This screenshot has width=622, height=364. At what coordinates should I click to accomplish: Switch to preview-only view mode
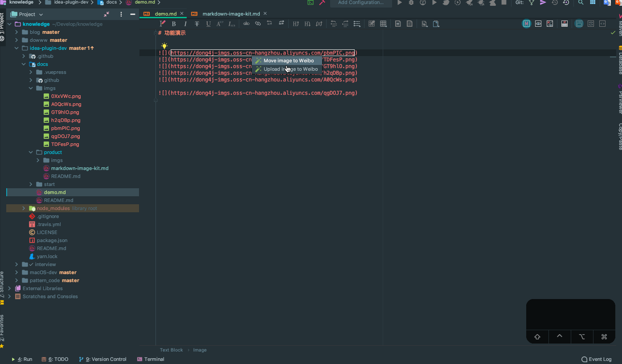coord(538,24)
